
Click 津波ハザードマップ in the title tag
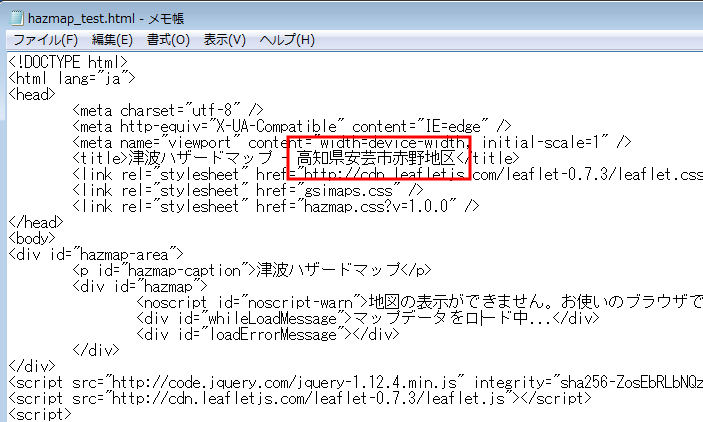point(200,158)
